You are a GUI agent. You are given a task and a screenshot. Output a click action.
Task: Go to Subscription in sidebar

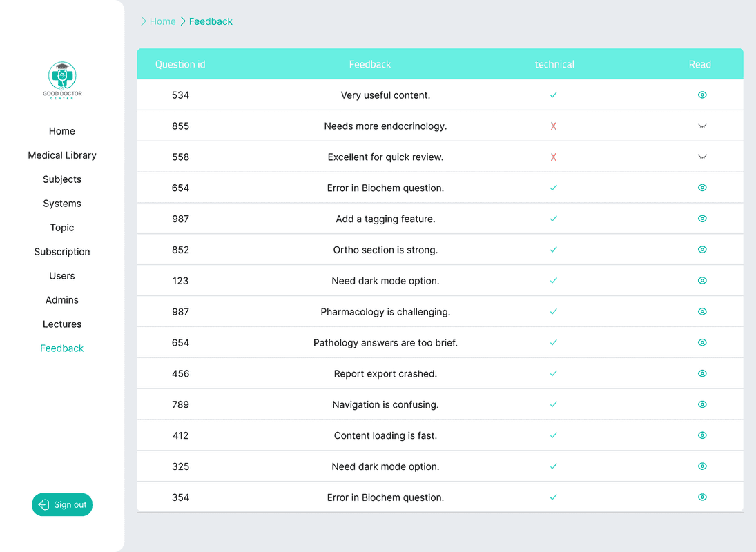point(62,252)
